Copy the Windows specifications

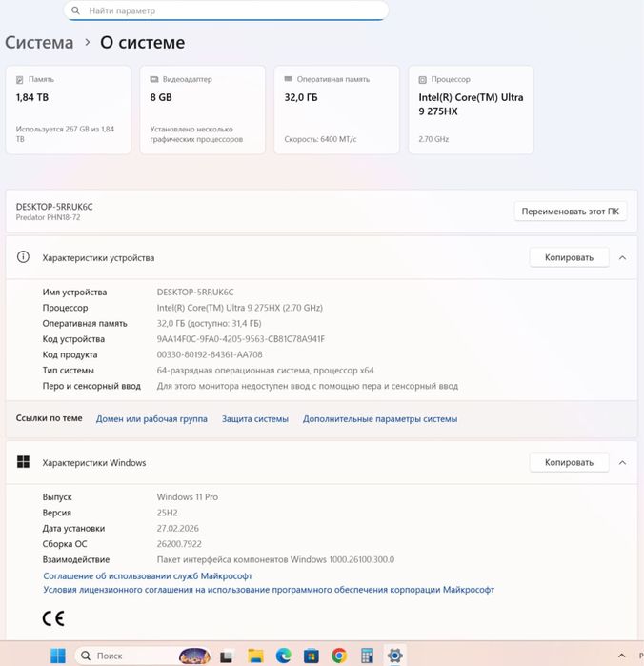tap(570, 462)
